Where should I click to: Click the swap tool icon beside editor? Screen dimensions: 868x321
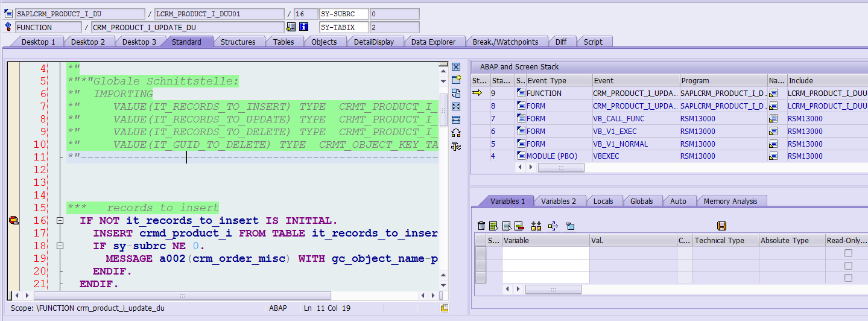tap(456, 93)
